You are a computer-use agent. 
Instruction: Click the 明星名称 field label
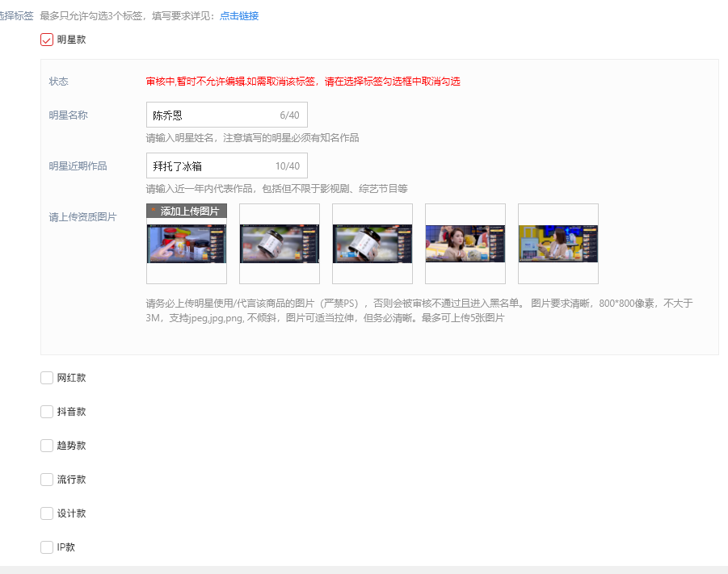pos(68,115)
